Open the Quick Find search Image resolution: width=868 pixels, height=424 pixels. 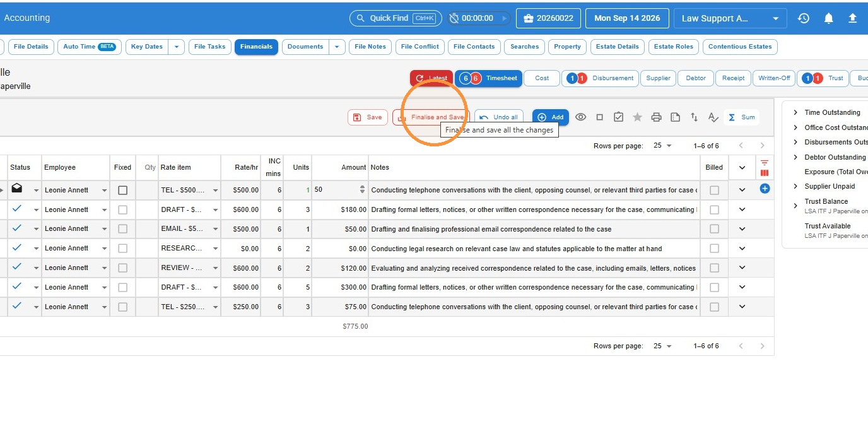coord(396,18)
